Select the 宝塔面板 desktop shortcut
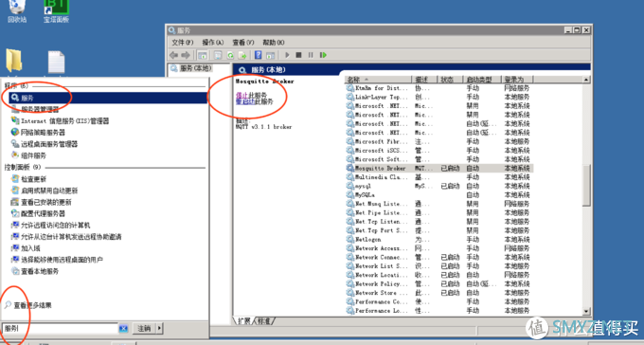Image resolution: width=644 pixels, height=345 pixels. (x=56, y=11)
